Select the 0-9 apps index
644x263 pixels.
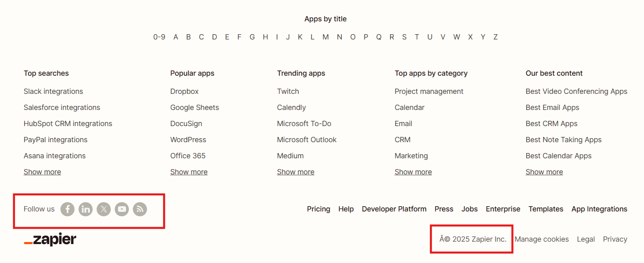[159, 37]
